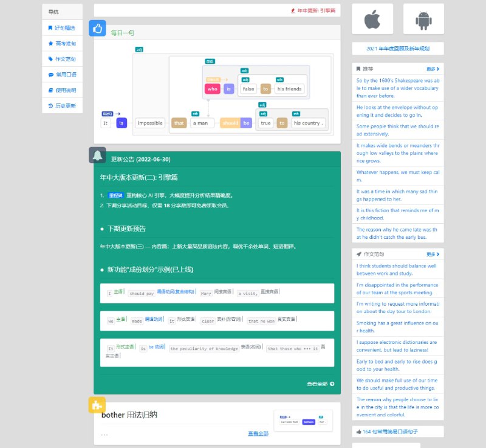Click the history icon for 历史更新

coord(51,104)
